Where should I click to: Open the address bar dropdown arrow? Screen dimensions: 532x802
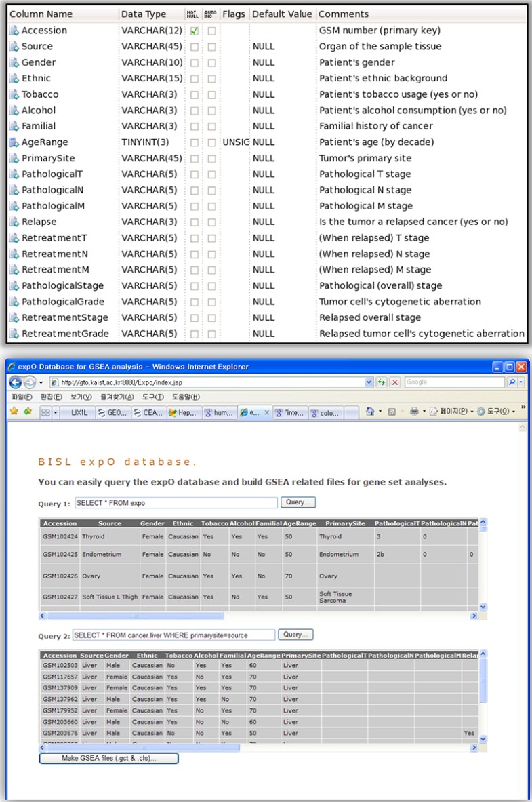(x=369, y=382)
